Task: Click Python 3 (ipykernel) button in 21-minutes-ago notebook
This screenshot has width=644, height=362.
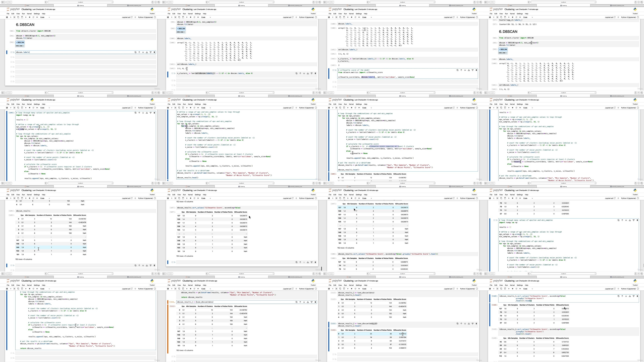Action: coord(628,198)
